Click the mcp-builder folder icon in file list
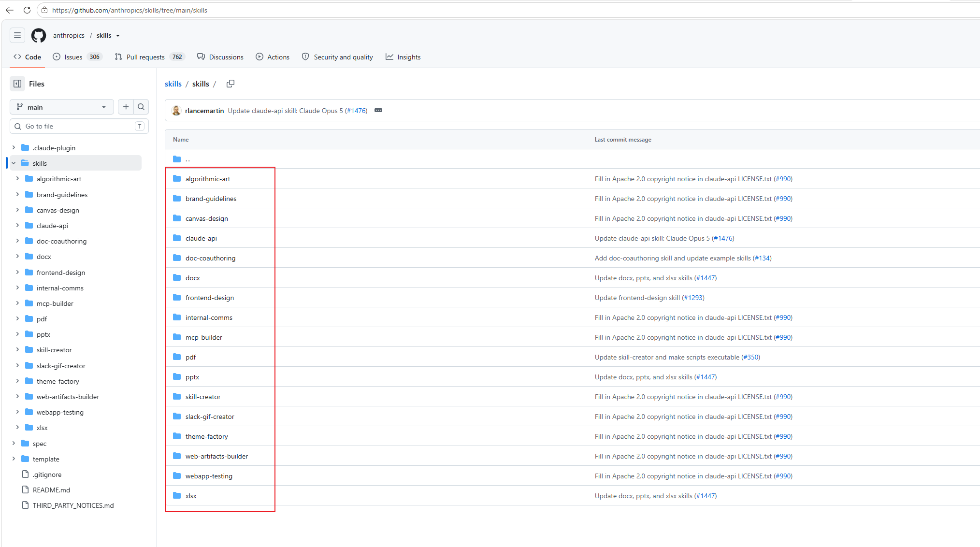This screenshot has height=547, width=980. [177, 337]
